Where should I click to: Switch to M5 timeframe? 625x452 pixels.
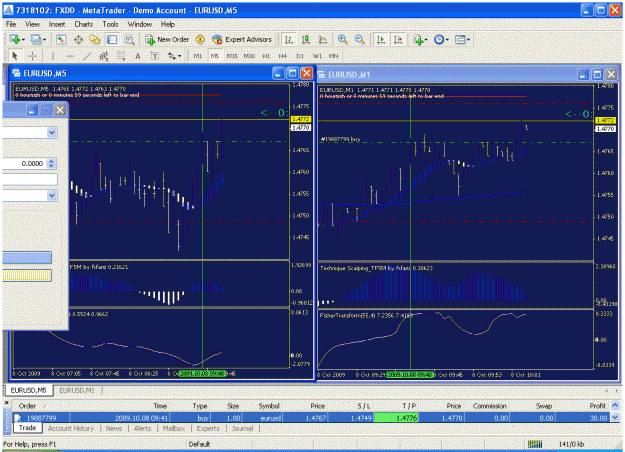215,56
